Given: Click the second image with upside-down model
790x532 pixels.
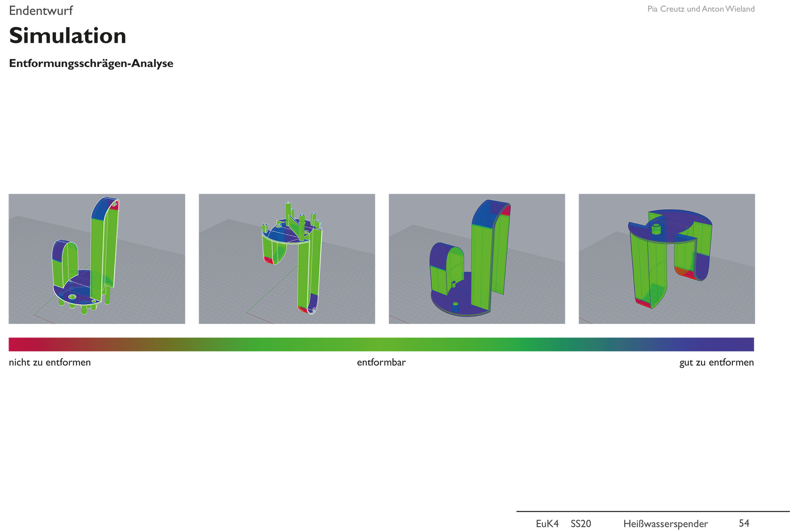Looking at the screenshot, I should 287,259.
